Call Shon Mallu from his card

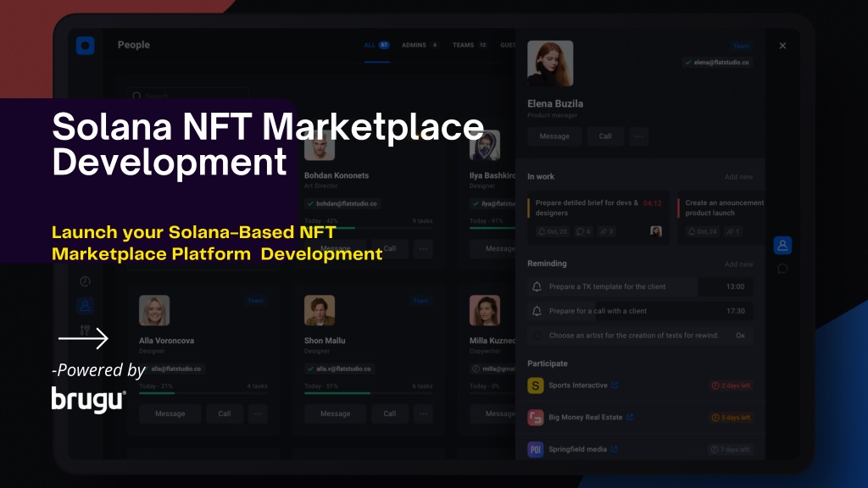390,413
